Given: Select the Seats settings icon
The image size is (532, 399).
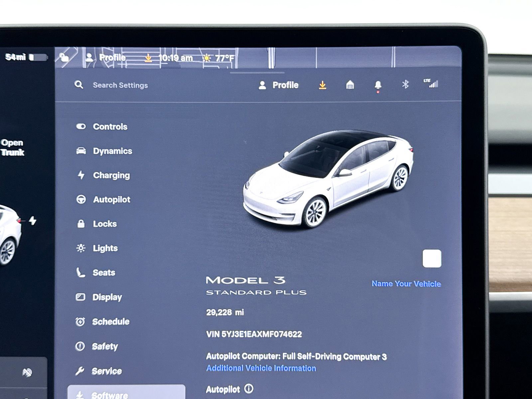Looking at the screenshot, I should coord(80,272).
